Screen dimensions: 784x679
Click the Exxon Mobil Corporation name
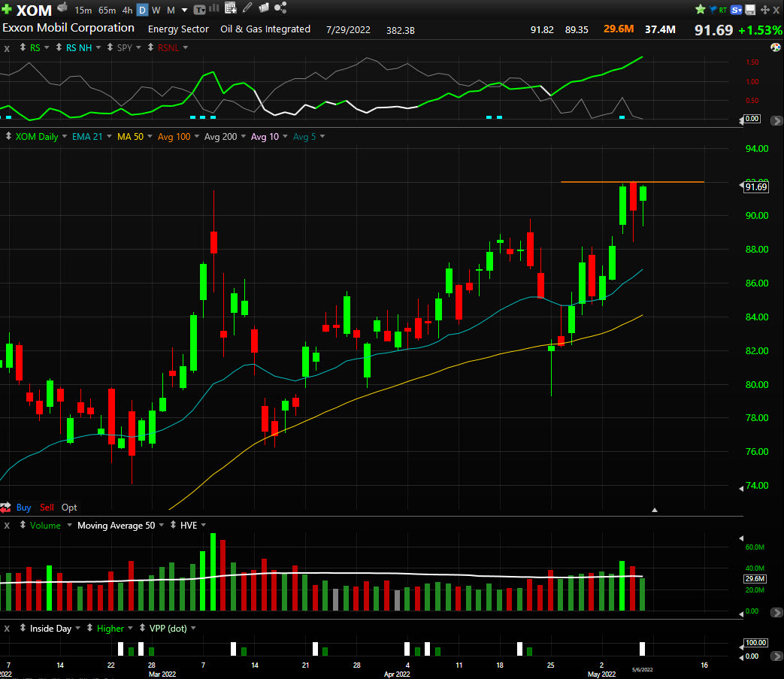(68, 28)
